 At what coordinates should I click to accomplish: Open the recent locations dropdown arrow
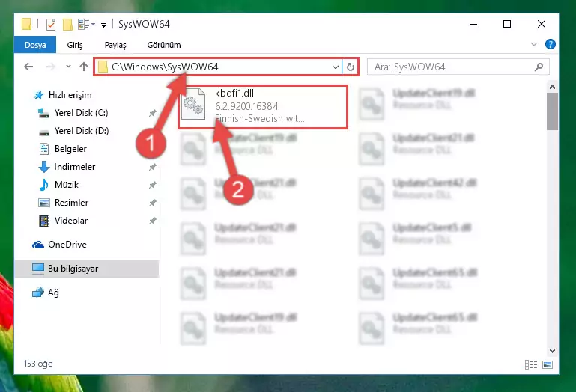pyautogui.click(x=68, y=67)
